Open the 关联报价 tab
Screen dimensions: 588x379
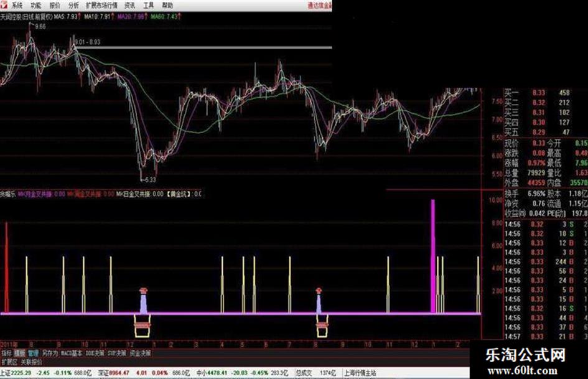(32, 362)
